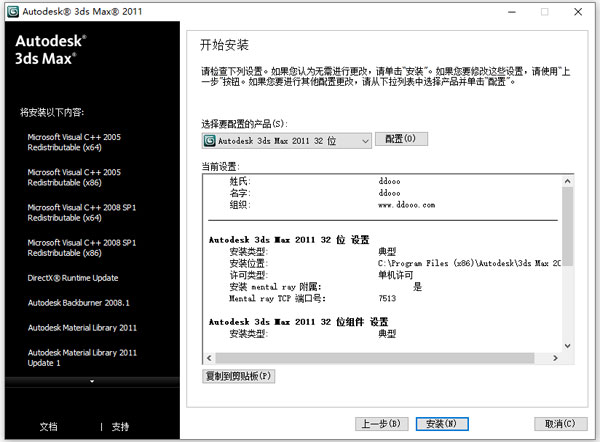Select Microsoft Visual C++ 2008 SP1 Redistributable (x86)

[x=82, y=248]
